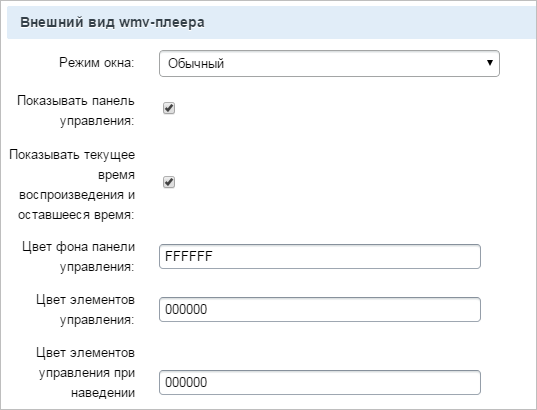Screen dimensions: 537x410
Task: Click the "Показывать панель управления:" label
Action: 76,111
